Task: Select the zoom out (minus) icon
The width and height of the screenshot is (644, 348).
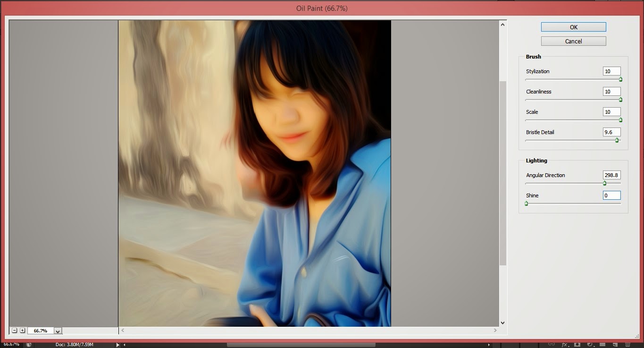Action: click(x=14, y=331)
